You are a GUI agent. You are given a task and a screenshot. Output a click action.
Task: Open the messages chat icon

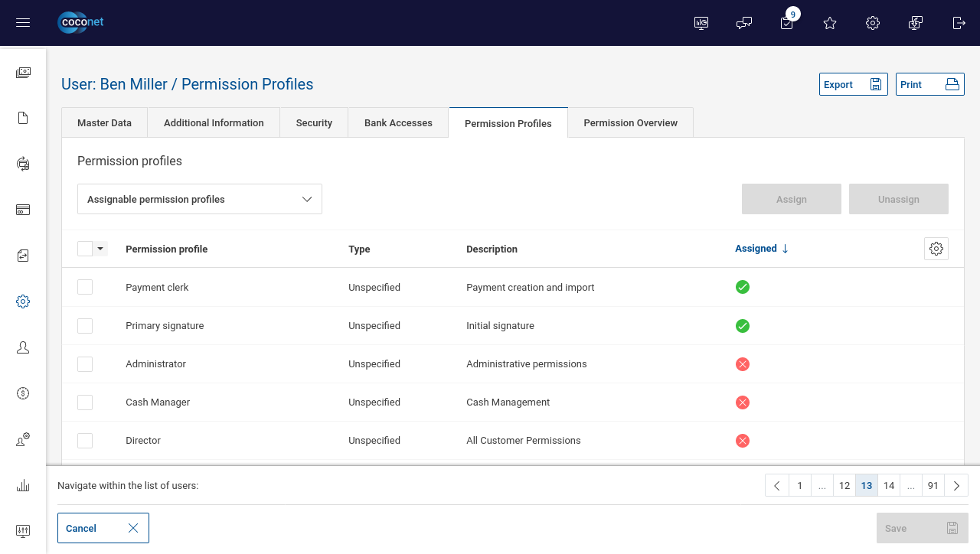point(744,23)
